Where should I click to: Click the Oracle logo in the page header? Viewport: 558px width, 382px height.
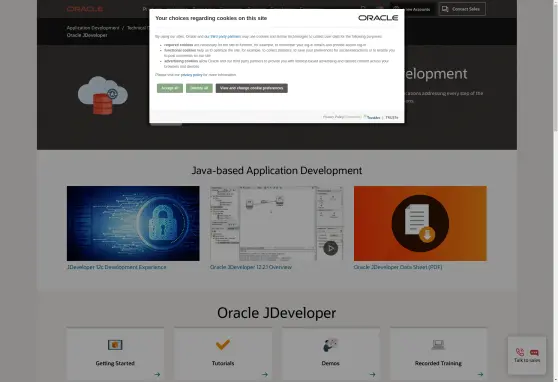pyautogui.click(x=85, y=9)
